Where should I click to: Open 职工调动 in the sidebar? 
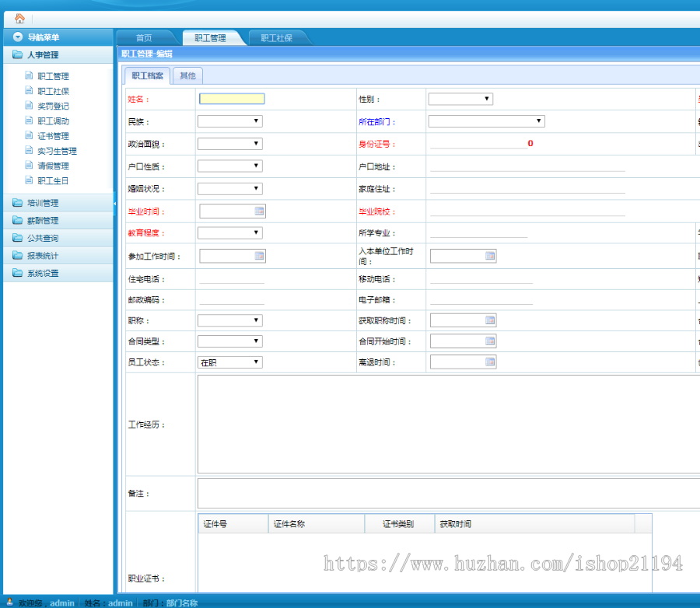point(53,121)
